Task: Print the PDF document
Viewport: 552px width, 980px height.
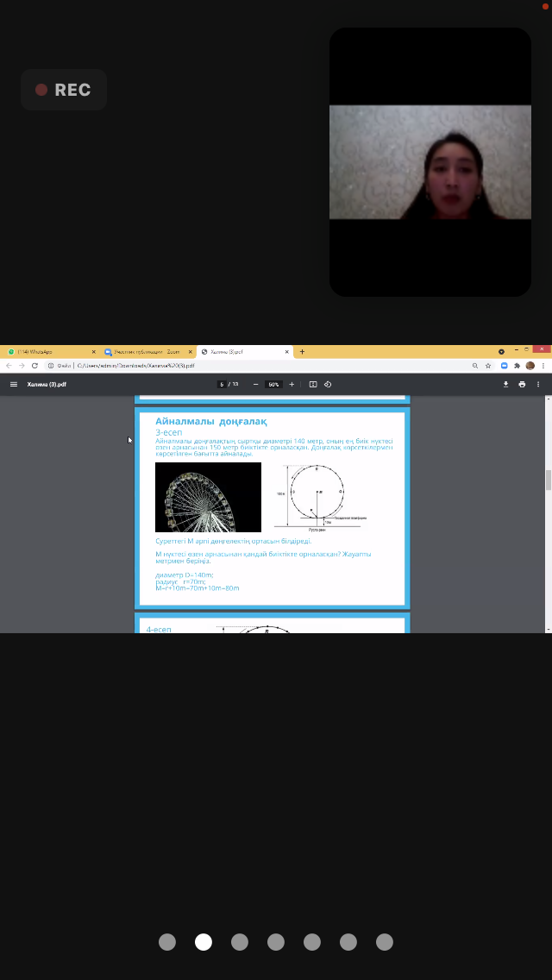Action: 522,385
